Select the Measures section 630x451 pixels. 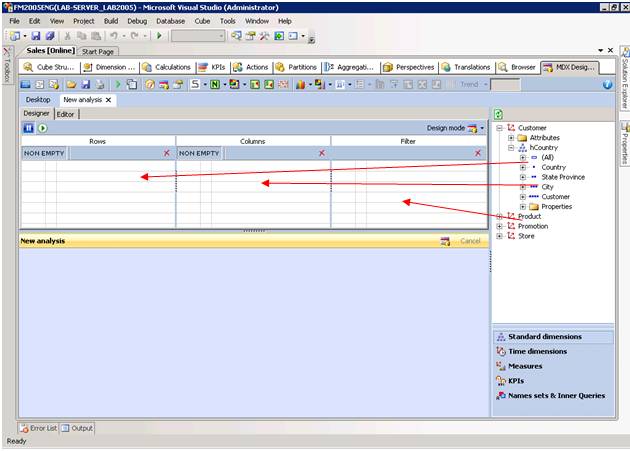click(x=553, y=366)
